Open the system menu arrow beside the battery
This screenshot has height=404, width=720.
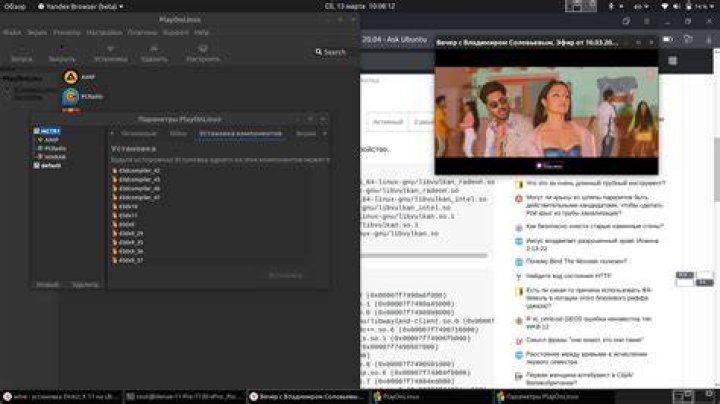coord(713,6)
